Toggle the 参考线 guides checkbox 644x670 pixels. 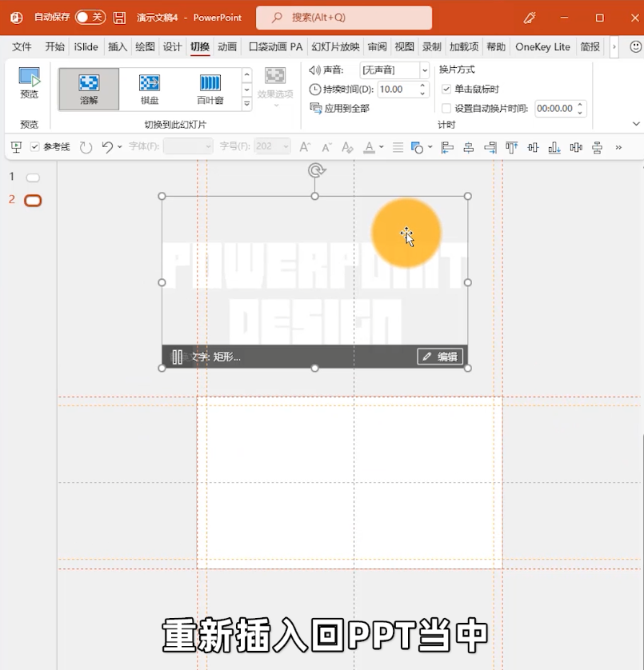tap(35, 147)
